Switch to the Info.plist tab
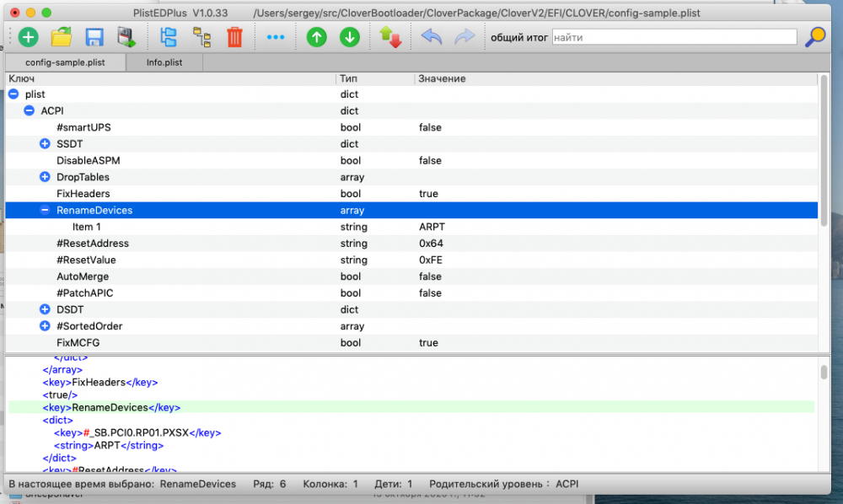 click(x=164, y=62)
